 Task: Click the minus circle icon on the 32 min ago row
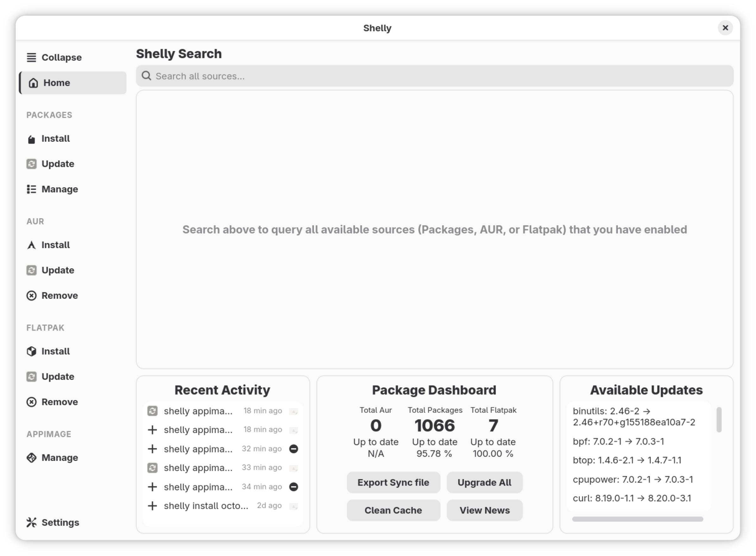tap(294, 449)
